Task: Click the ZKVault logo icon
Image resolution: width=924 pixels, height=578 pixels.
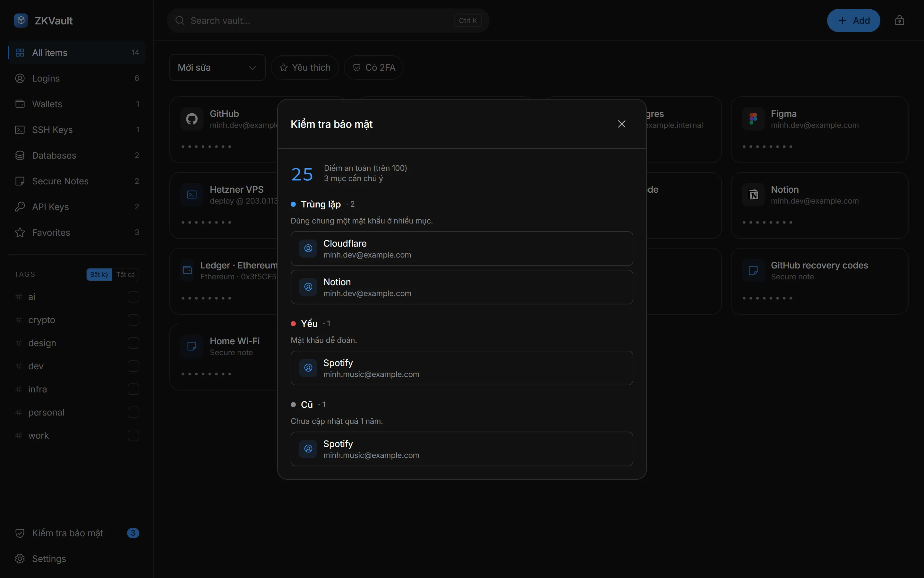Action: click(21, 20)
